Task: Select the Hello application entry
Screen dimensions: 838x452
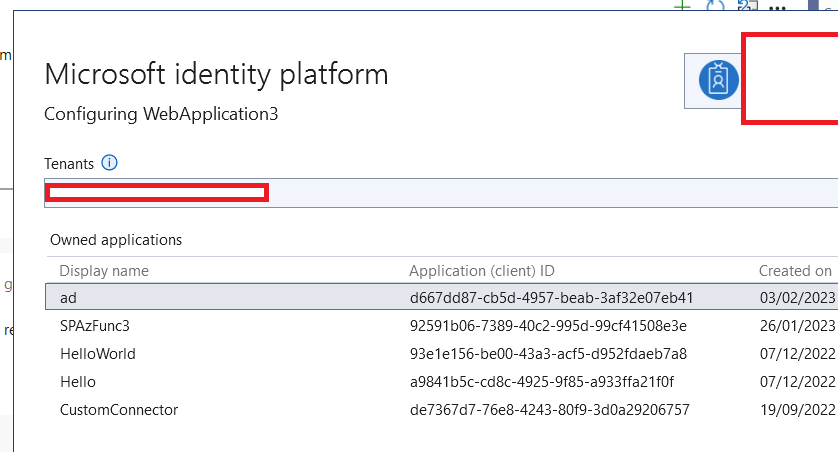Action: (78, 382)
